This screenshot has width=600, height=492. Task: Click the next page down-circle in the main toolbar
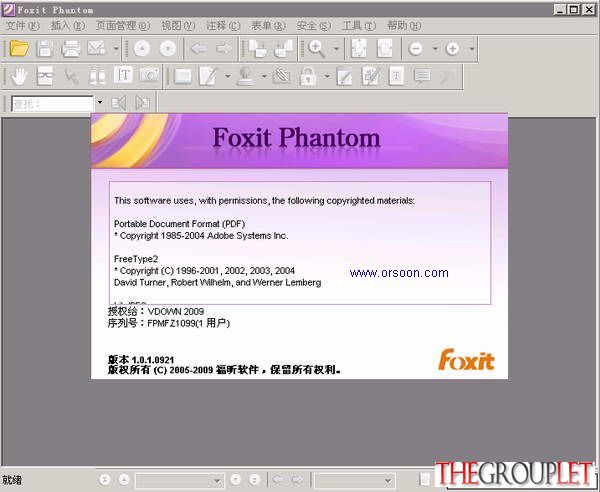coord(168,49)
